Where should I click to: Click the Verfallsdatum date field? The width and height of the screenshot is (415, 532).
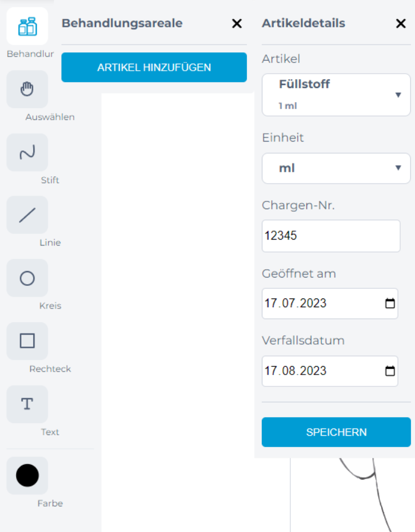point(330,371)
